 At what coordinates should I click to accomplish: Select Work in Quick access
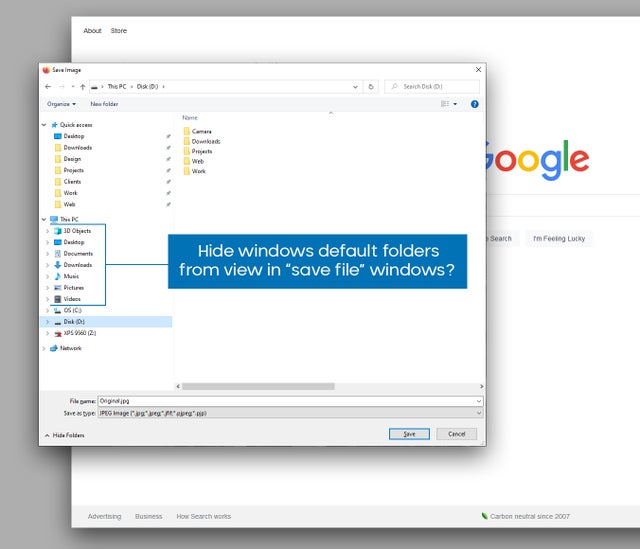[70, 193]
